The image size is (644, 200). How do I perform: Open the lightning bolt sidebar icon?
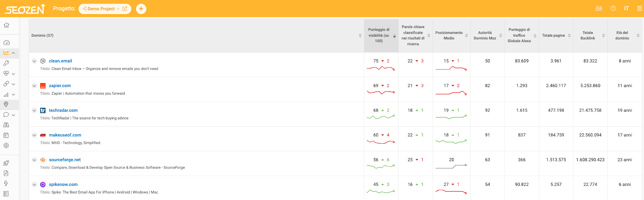pos(6,183)
